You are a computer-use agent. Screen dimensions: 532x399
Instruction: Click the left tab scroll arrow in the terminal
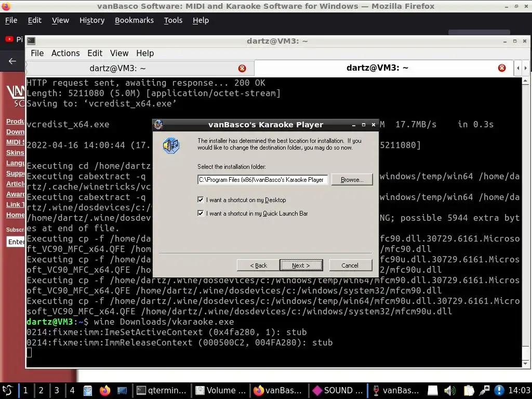tap(518, 68)
